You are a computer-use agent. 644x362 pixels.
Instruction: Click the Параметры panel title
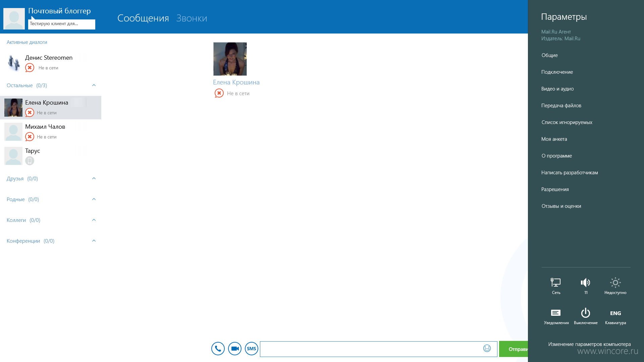[x=564, y=17]
